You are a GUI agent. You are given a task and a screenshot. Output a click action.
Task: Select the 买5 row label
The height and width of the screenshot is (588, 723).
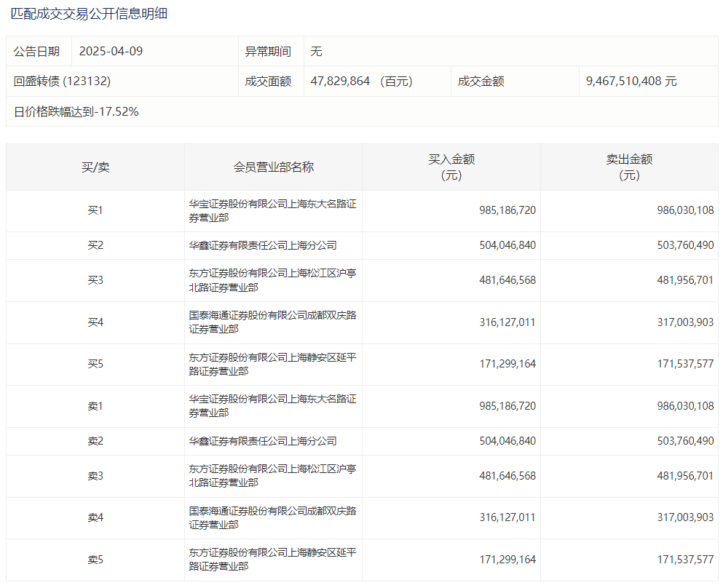tap(95, 364)
